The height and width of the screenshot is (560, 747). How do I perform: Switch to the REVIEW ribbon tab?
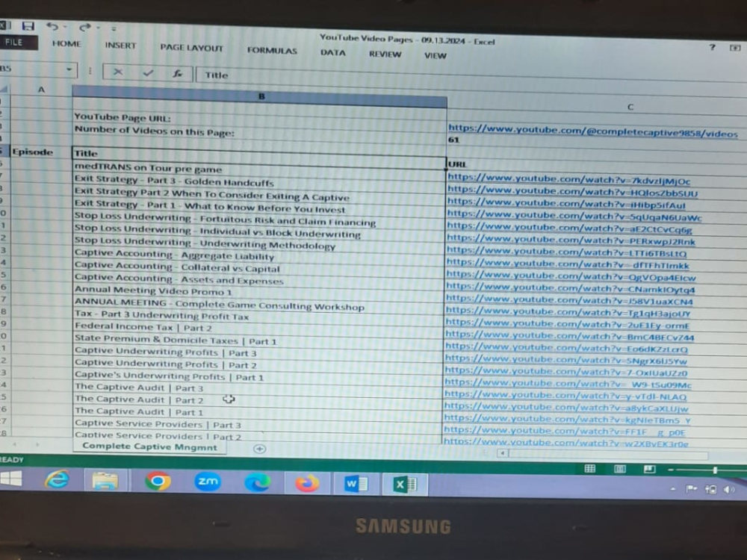pos(385,55)
